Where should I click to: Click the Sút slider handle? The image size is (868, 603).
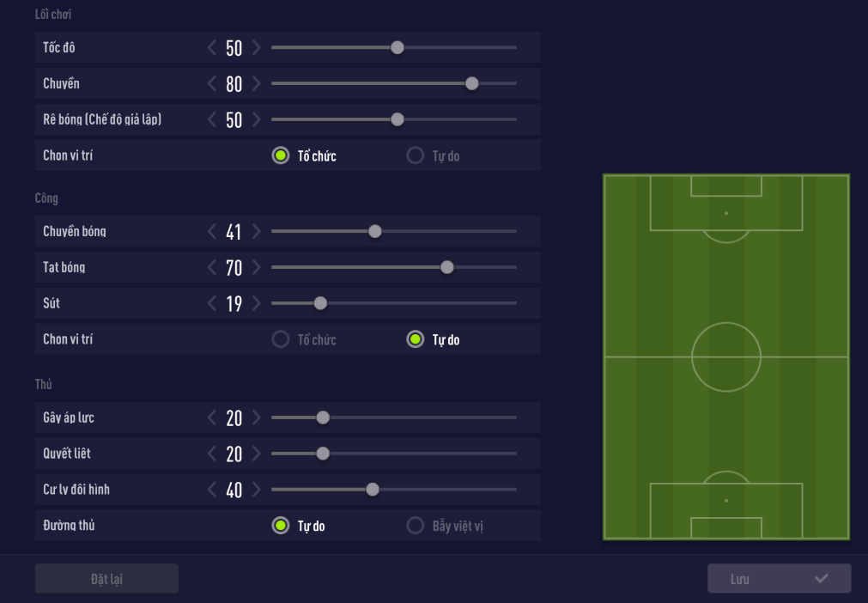coord(320,303)
